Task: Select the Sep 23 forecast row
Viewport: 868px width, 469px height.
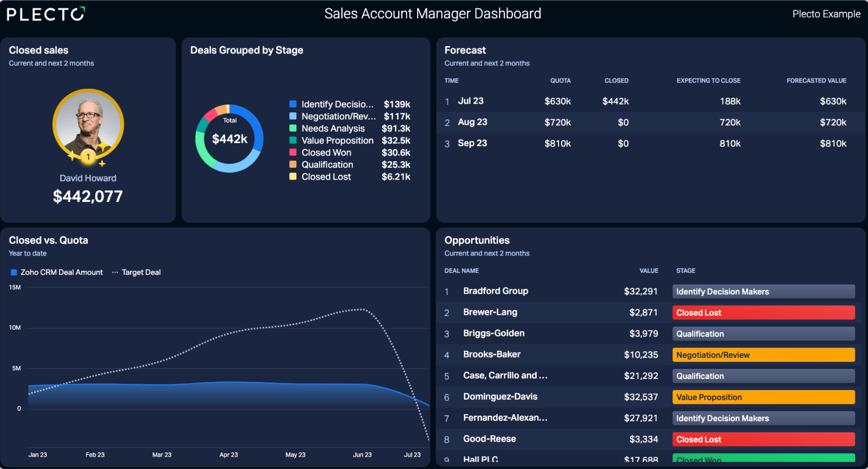Action: click(x=650, y=143)
